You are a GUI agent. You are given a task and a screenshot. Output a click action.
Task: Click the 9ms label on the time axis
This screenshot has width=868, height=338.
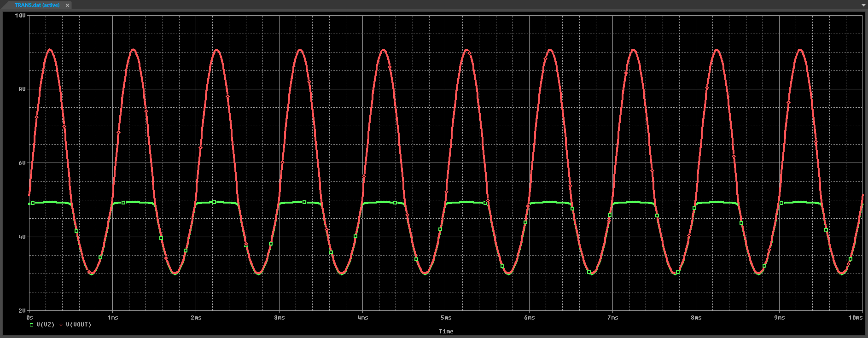pyautogui.click(x=780, y=318)
